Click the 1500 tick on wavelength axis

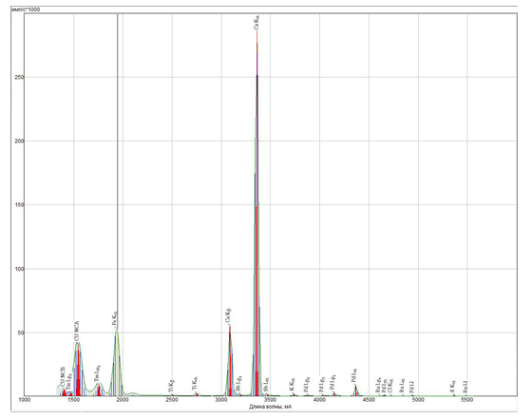[x=73, y=400]
